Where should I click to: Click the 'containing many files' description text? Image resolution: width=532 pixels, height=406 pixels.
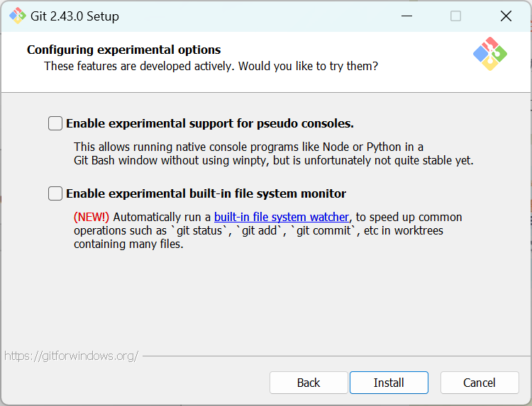click(128, 244)
